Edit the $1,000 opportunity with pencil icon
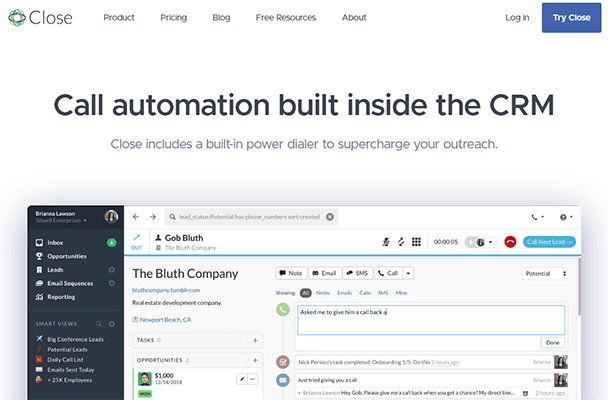Screen dimensions: 608x400 click(x=242, y=379)
